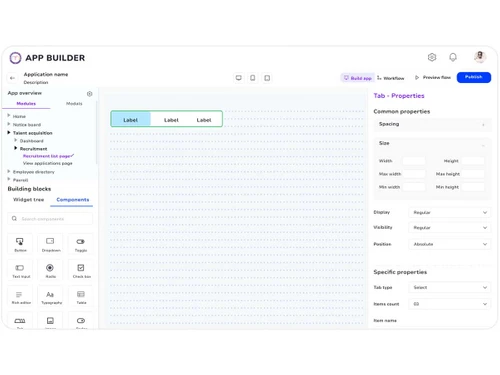
Task: Select the last component in bottom row
Action: [x=81, y=321]
